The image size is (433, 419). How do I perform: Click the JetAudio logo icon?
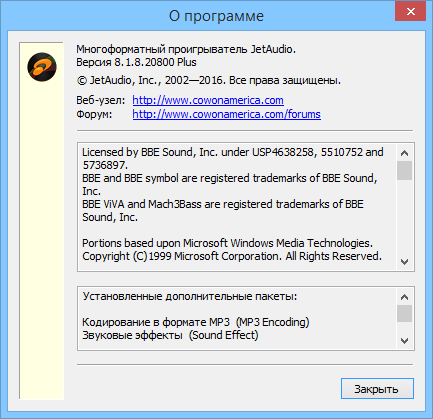[x=42, y=67]
